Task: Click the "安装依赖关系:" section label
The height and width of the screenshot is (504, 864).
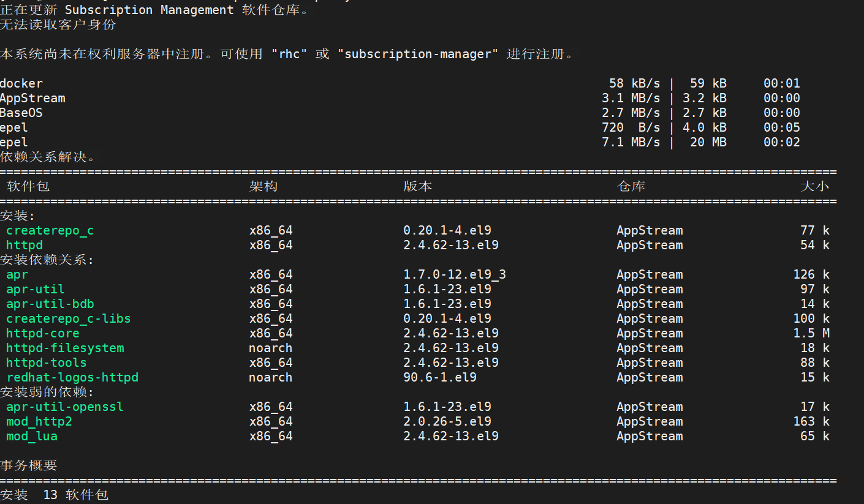Action: [47, 260]
